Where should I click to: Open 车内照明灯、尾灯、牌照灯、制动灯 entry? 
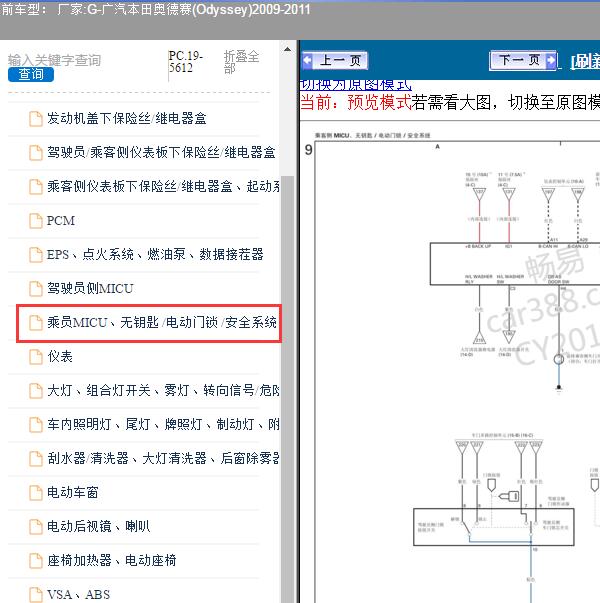[163, 424]
